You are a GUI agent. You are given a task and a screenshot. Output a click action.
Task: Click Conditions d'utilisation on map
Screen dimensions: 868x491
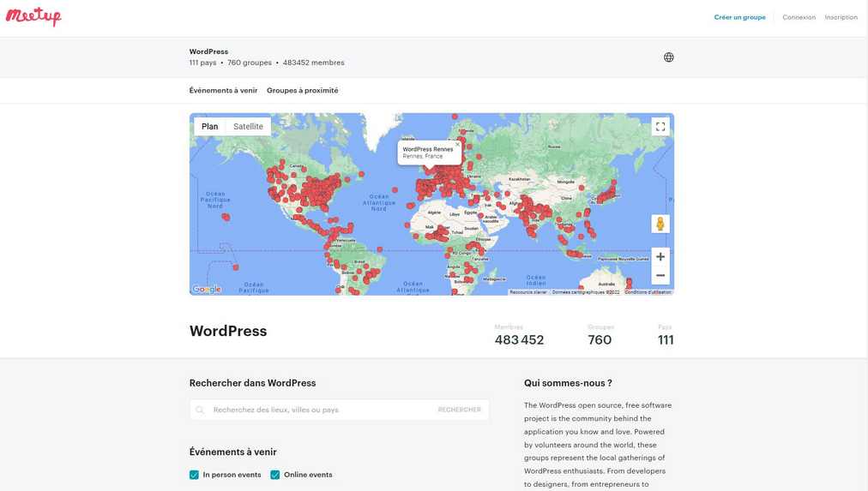click(x=648, y=292)
